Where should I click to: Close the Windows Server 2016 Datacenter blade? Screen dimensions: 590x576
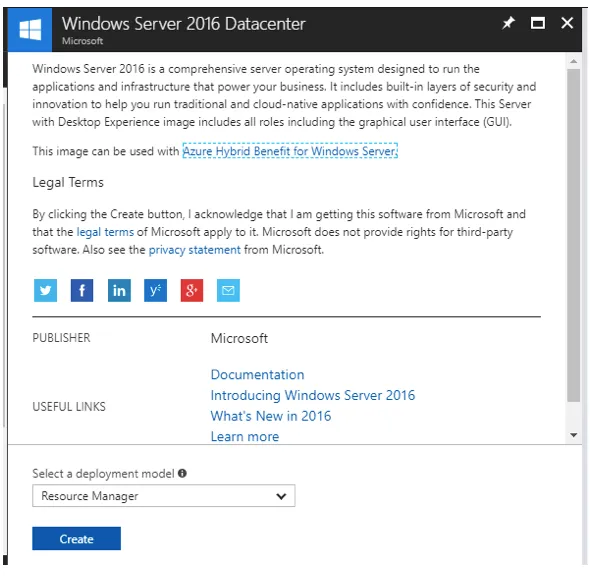point(567,23)
